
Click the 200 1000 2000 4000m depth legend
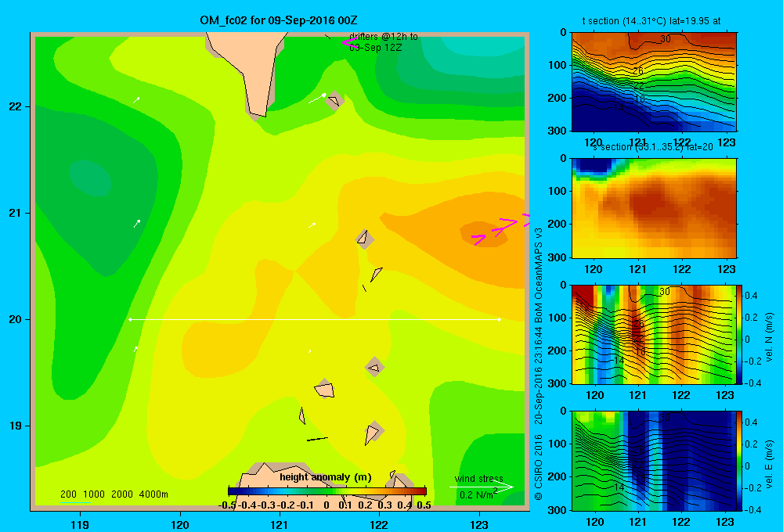point(114,494)
